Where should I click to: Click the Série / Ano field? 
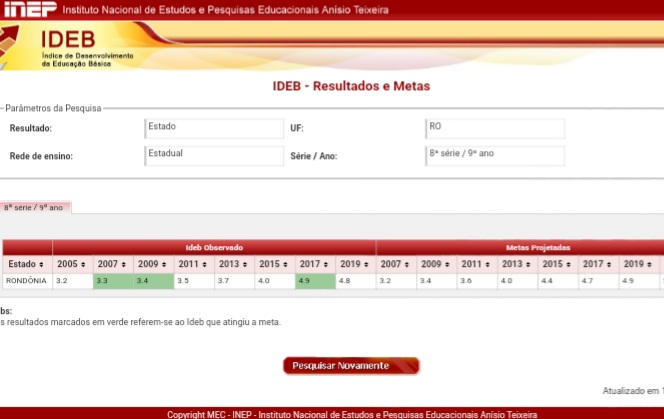pyautogui.click(x=495, y=156)
